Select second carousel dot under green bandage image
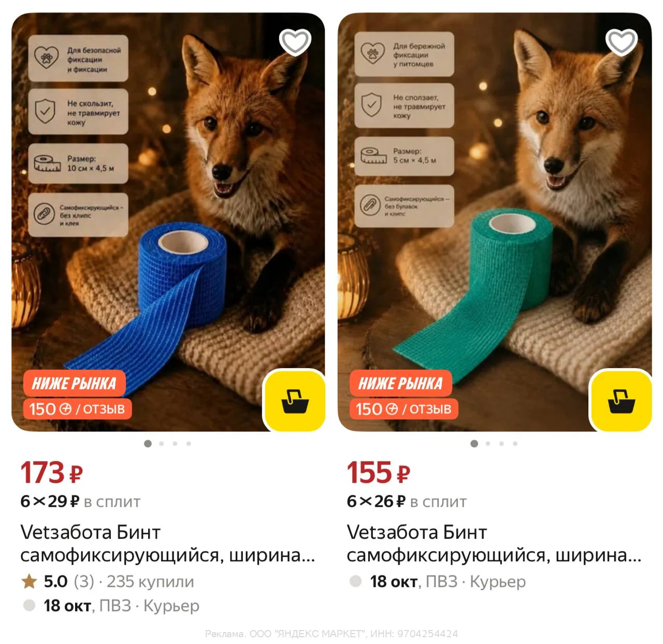 point(488,444)
